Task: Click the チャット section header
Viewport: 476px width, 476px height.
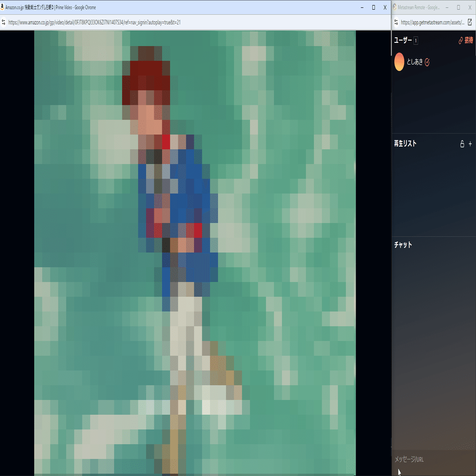Action: pos(403,245)
